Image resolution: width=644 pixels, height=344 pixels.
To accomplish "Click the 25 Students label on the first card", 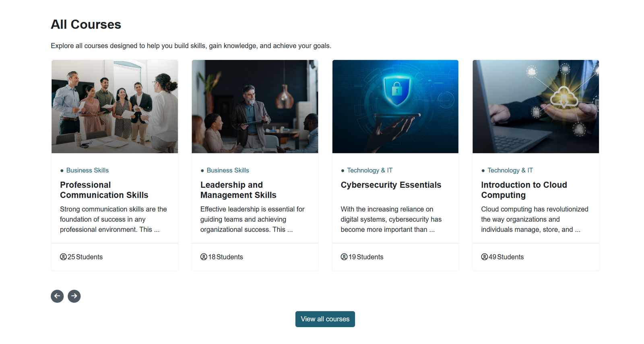I will click(x=85, y=257).
